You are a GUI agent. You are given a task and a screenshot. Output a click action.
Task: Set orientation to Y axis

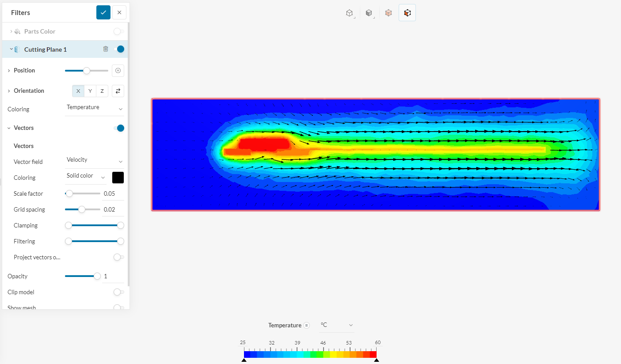point(90,91)
